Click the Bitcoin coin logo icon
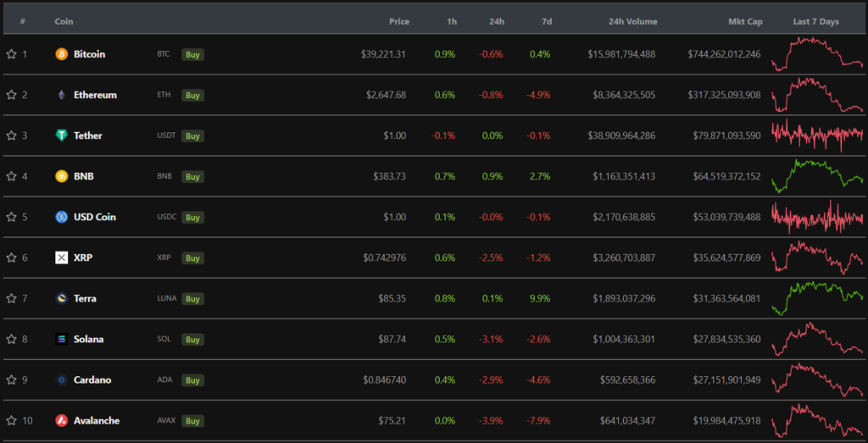Image resolution: width=868 pixels, height=443 pixels. tap(61, 54)
